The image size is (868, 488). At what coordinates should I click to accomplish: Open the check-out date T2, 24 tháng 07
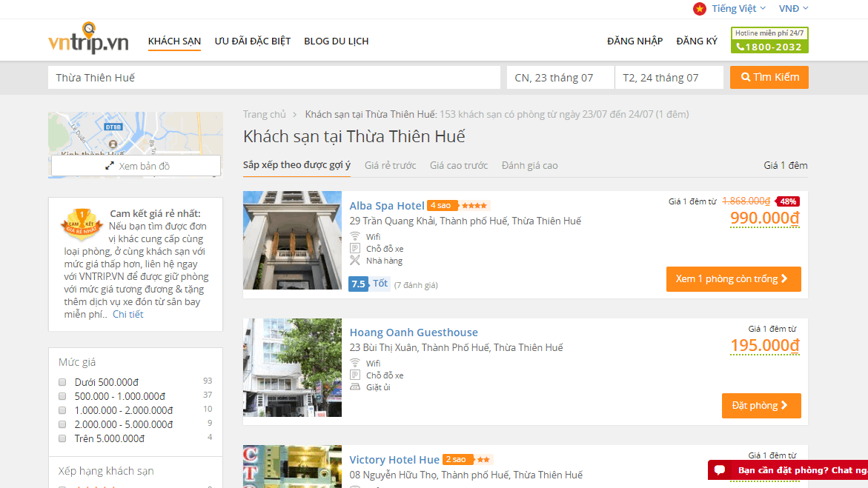(x=669, y=78)
